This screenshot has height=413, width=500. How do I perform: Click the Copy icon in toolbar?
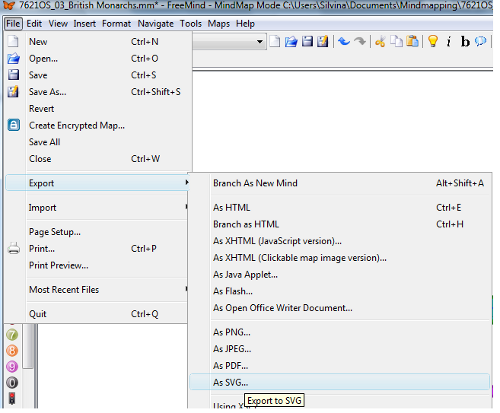click(x=397, y=42)
